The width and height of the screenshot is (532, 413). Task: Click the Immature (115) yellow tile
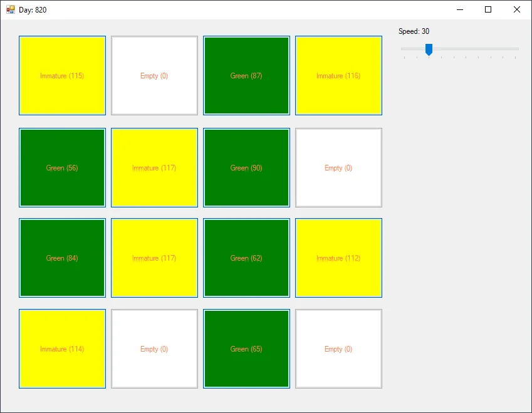point(63,76)
